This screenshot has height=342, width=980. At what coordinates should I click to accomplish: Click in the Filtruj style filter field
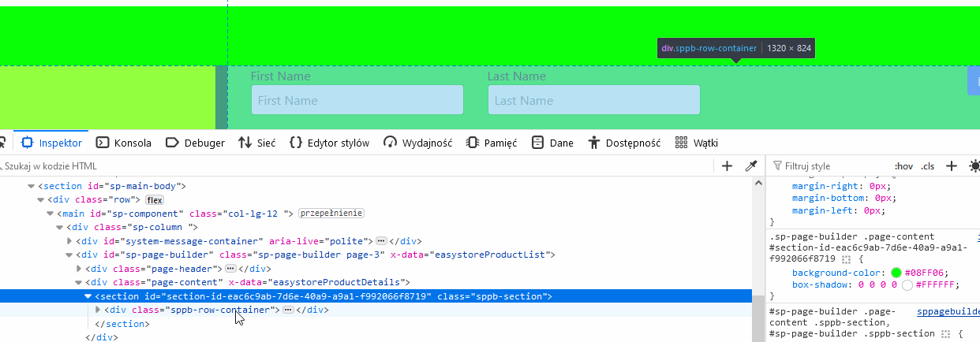click(829, 166)
